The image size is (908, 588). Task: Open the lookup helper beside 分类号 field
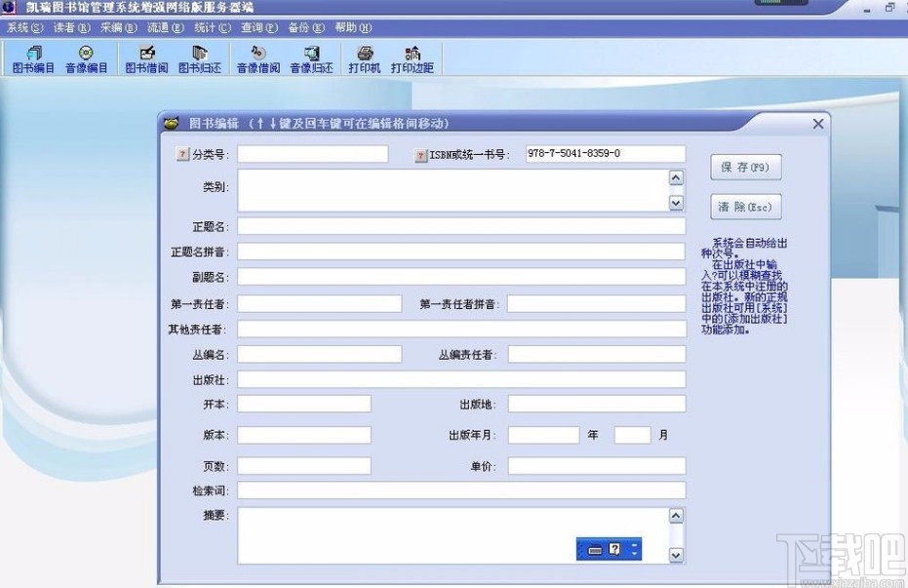coord(182,152)
